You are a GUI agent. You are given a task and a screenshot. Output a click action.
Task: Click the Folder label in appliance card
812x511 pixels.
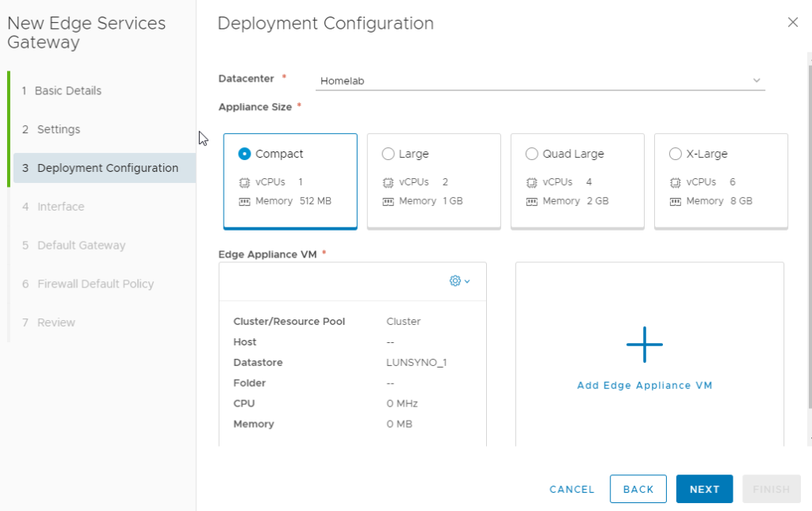tap(250, 383)
